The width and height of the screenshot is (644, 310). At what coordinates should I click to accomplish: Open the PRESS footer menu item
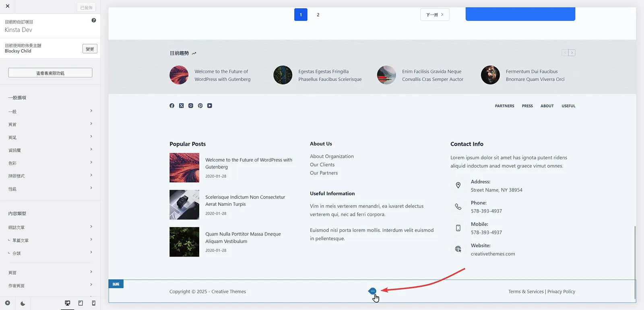(527, 106)
